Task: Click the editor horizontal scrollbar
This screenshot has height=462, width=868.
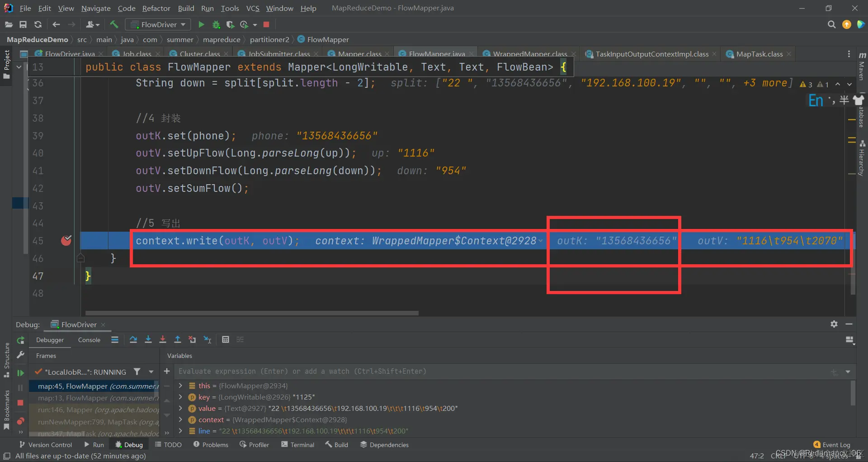Action: click(252, 313)
